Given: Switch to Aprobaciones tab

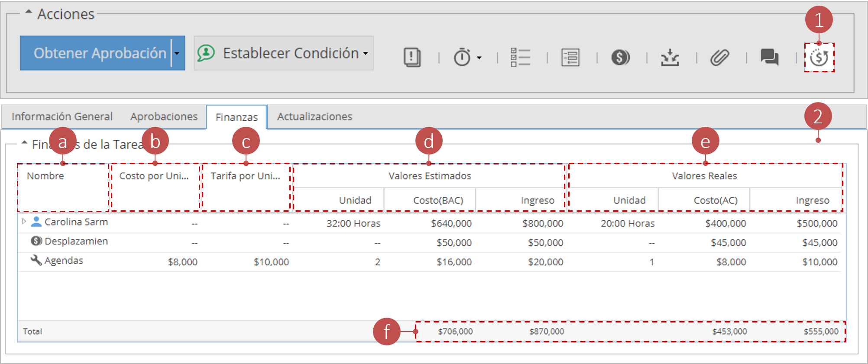Looking at the screenshot, I should (164, 116).
